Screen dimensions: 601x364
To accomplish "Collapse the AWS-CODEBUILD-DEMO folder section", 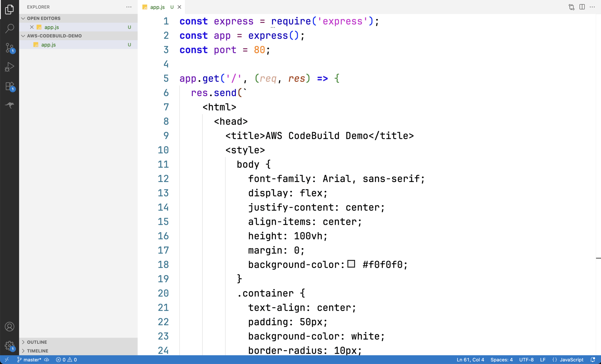I will (x=54, y=36).
